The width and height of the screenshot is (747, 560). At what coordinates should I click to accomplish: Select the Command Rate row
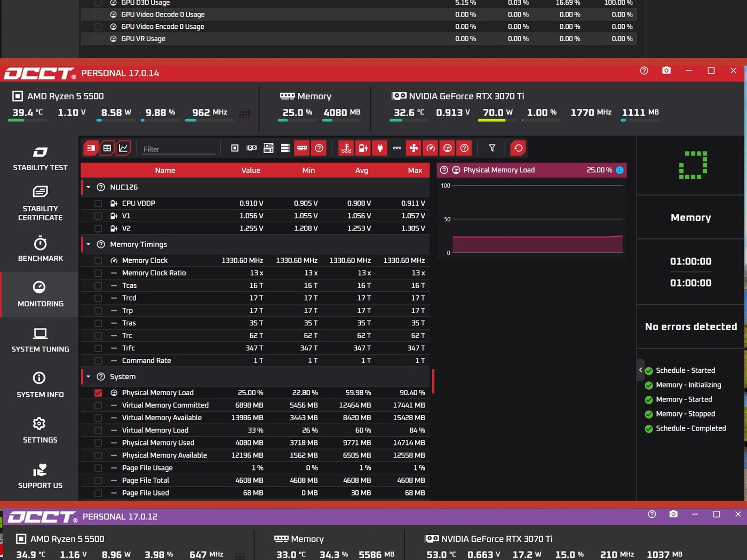(255, 361)
